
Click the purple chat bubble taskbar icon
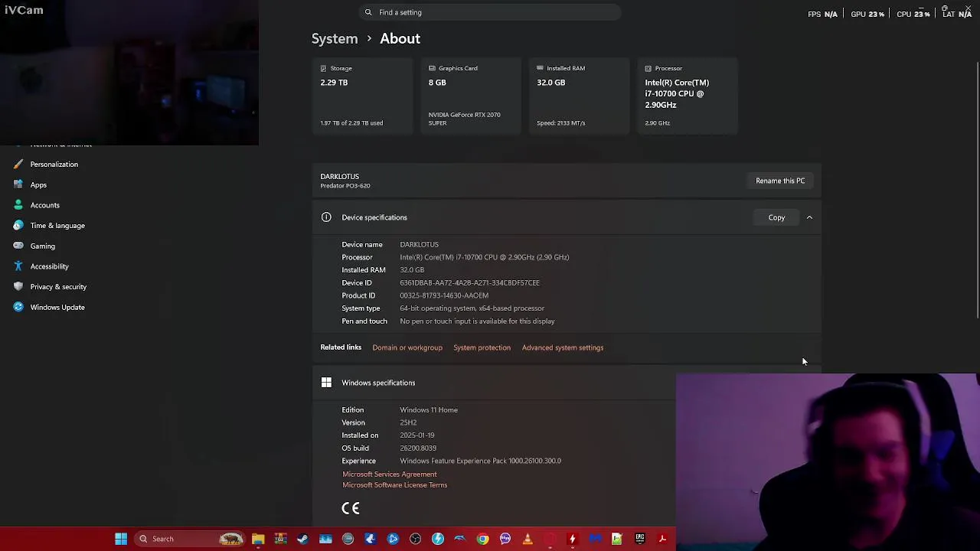click(505, 539)
